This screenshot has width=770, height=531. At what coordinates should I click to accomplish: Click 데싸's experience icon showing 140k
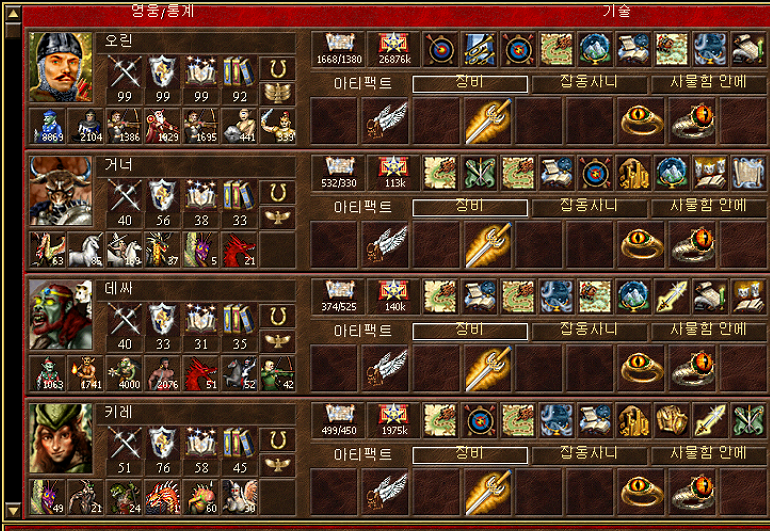pyautogui.click(x=393, y=296)
